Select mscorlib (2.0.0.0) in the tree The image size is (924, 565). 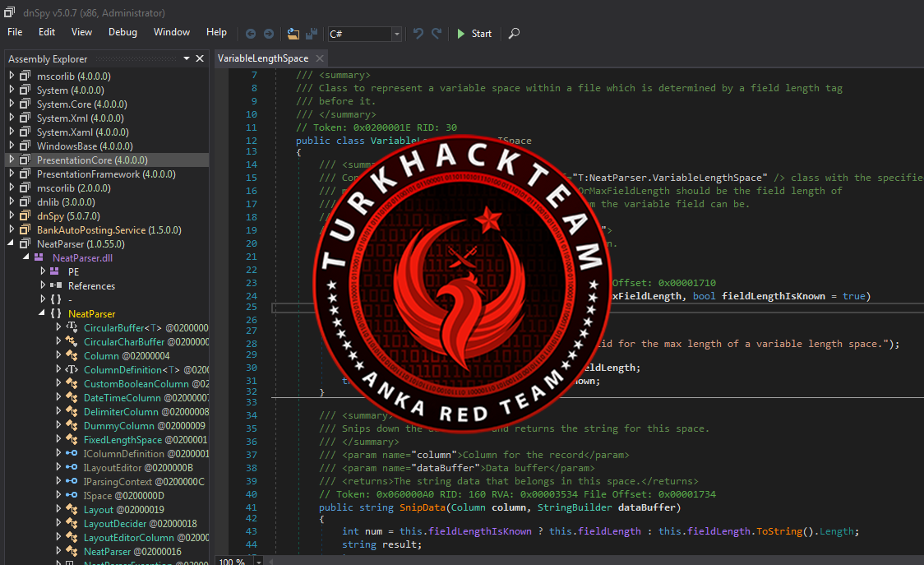pos(74,188)
